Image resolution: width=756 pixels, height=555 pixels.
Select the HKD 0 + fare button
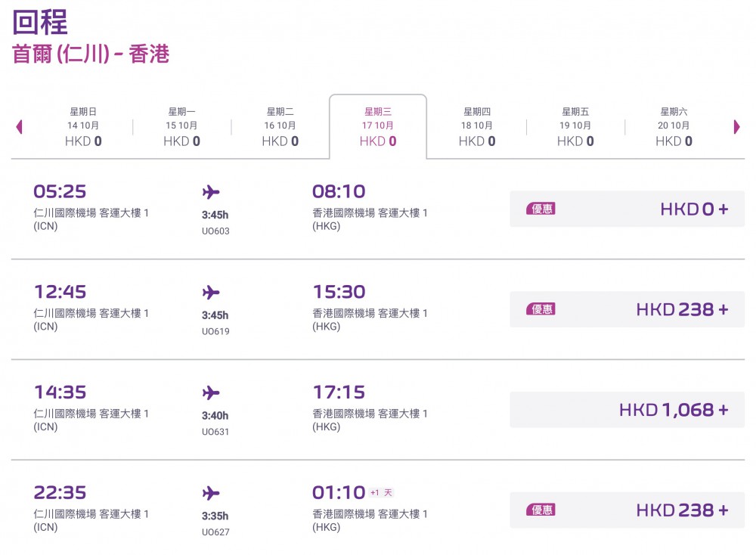627,209
